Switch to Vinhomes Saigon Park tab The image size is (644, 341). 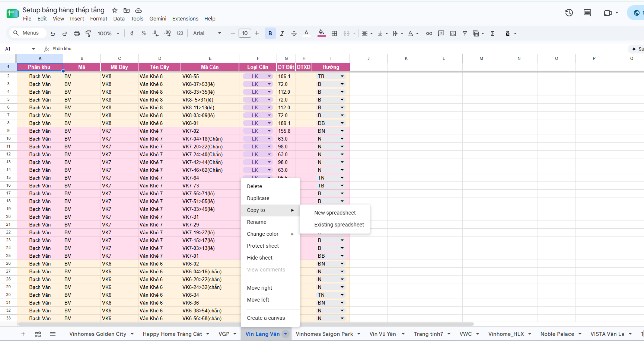(x=324, y=334)
